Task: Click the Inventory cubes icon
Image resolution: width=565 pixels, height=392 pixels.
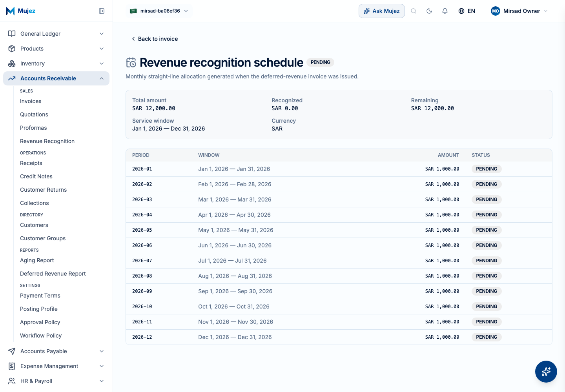Action: (12, 64)
